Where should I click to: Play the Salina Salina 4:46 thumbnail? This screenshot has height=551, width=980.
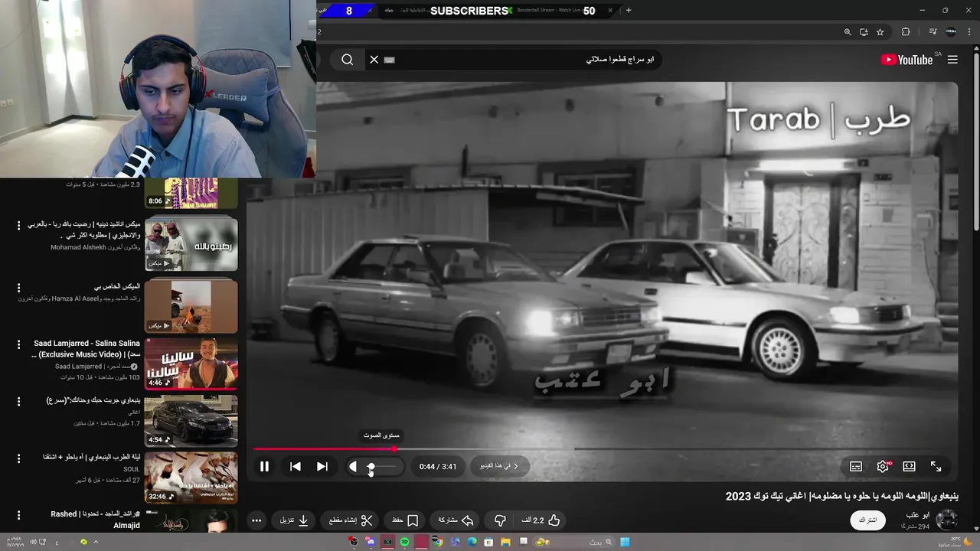coord(191,364)
